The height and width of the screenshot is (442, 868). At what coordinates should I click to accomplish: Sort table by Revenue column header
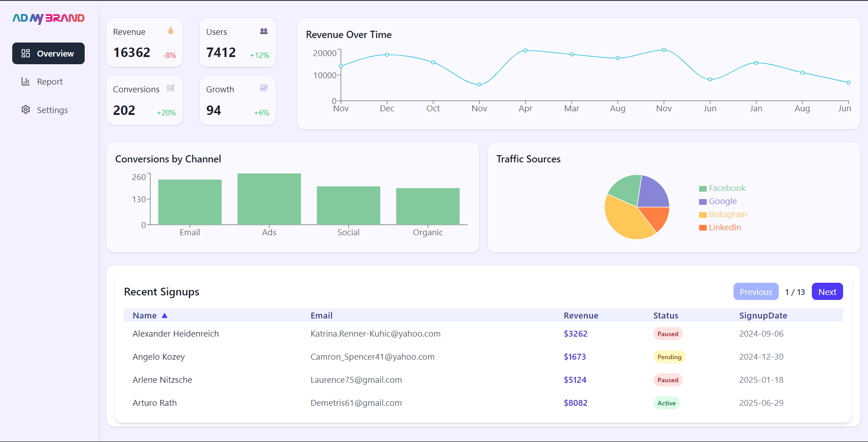[x=581, y=316]
